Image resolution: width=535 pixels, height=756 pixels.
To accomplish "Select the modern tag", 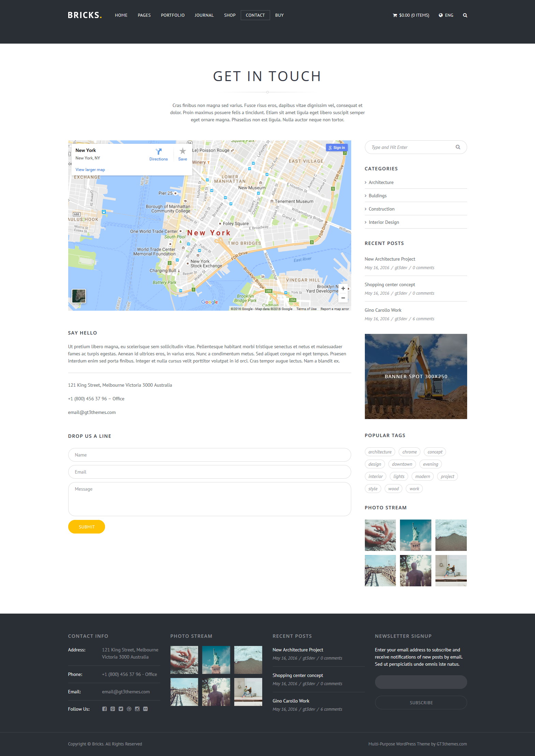I will tap(422, 476).
